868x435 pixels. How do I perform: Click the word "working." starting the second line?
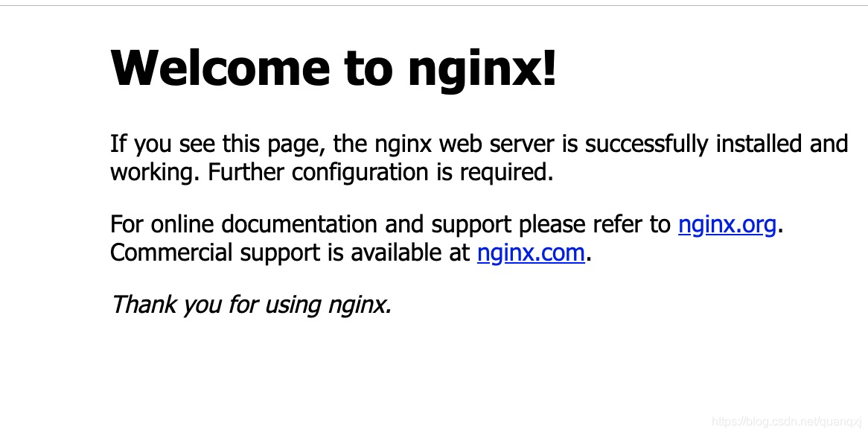click(155, 173)
